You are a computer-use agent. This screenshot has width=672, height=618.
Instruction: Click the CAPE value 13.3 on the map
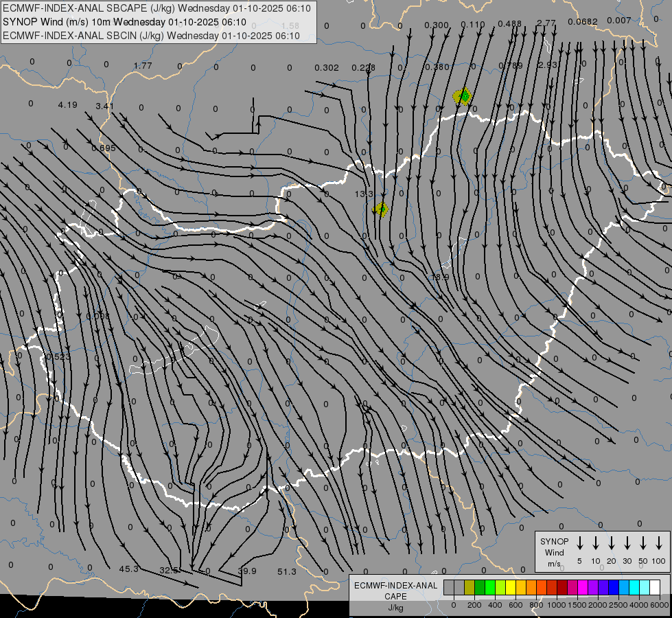[364, 194]
